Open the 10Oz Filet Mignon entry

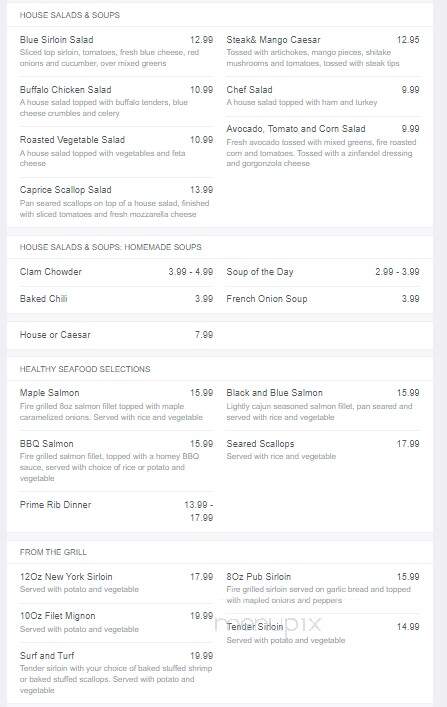[116, 622]
